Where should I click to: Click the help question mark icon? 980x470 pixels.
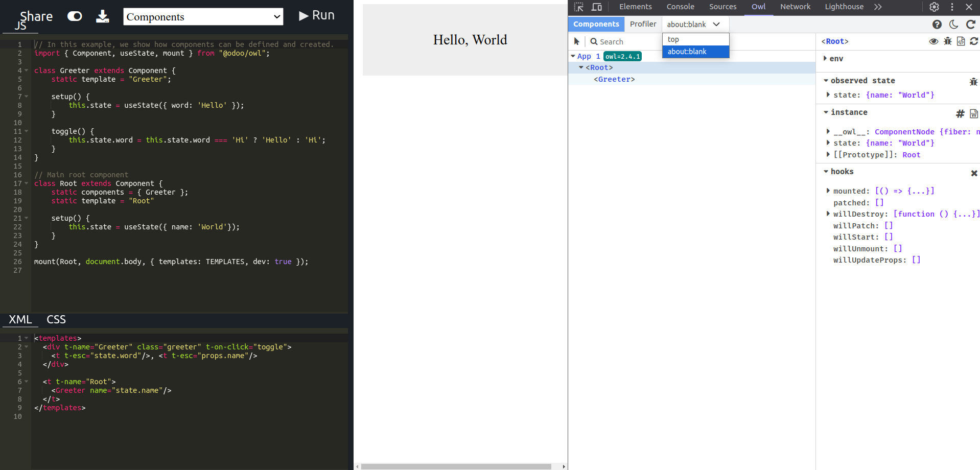[x=937, y=25]
